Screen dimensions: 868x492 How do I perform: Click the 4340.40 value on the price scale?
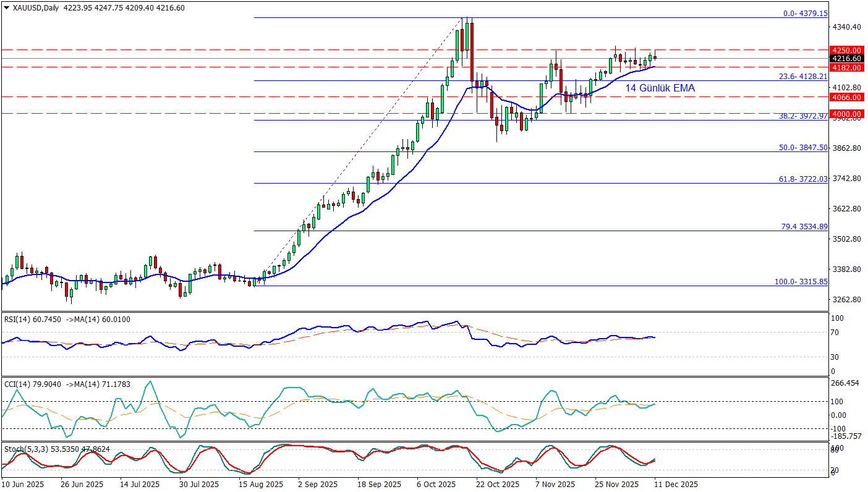(845, 27)
